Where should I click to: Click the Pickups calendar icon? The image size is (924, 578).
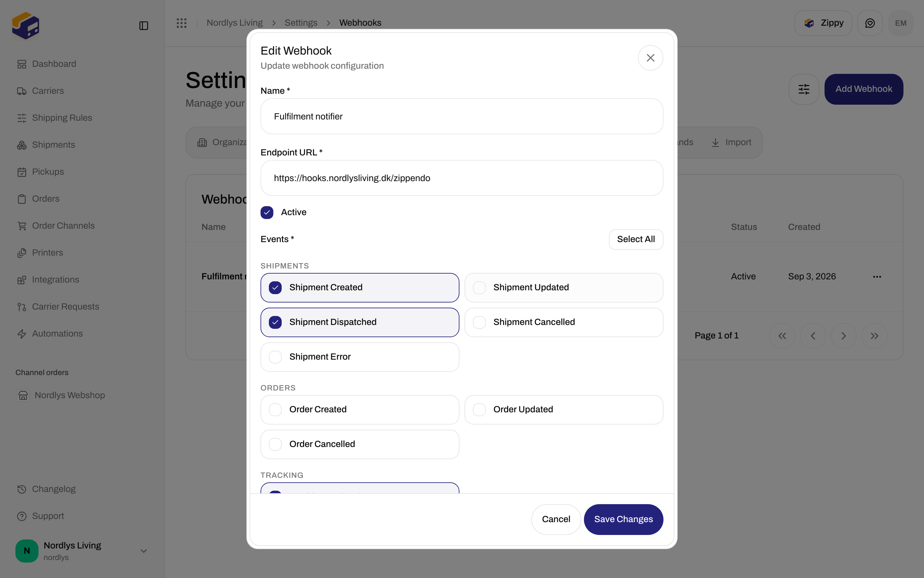22,172
